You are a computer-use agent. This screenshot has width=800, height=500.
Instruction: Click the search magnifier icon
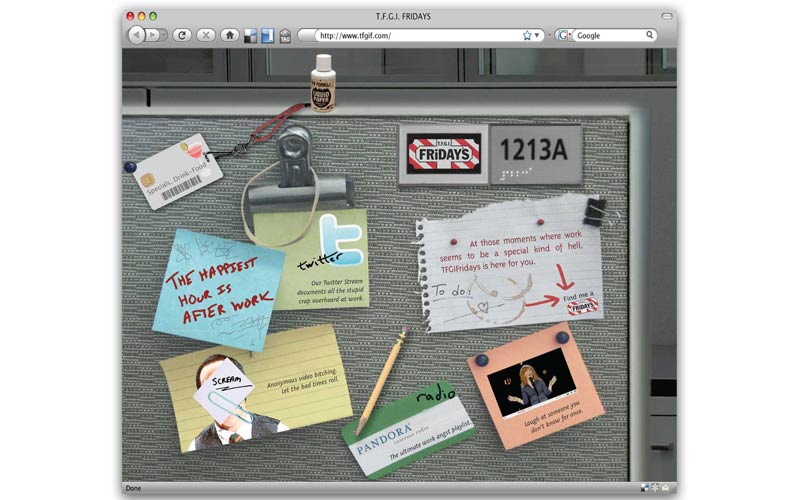649,35
